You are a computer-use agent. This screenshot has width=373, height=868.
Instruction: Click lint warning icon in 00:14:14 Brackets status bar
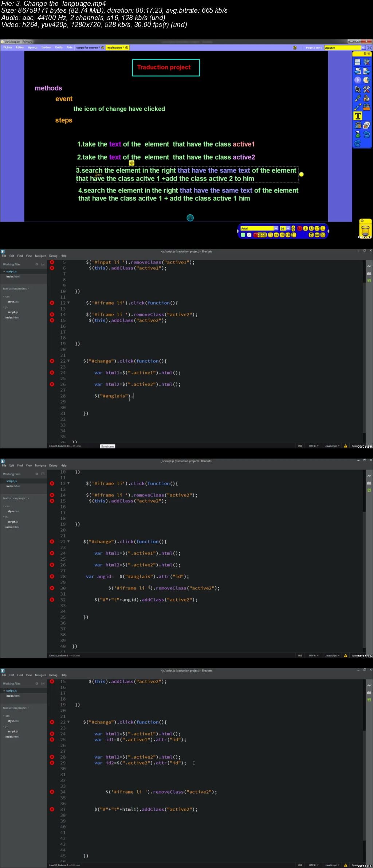tap(345, 865)
